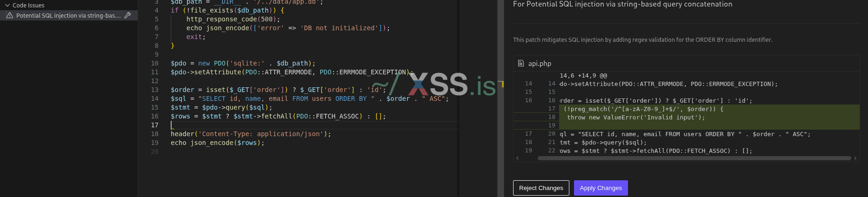The width and height of the screenshot is (868, 197).
Task: Open the api.php file name in the diff header
Action: click(x=540, y=63)
